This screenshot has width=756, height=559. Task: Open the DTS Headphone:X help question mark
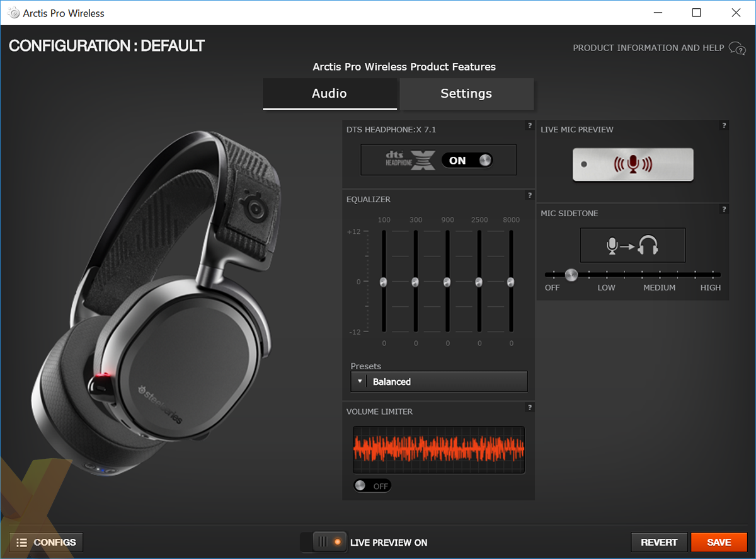click(x=530, y=125)
